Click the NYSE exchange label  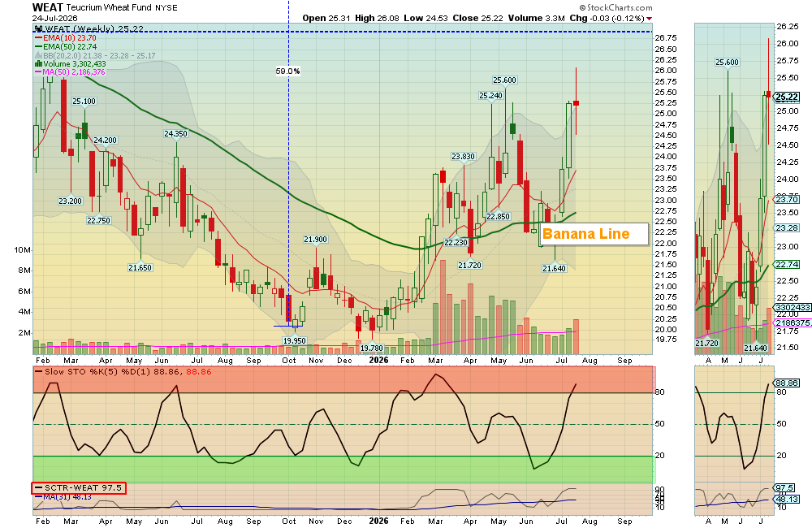coord(166,8)
